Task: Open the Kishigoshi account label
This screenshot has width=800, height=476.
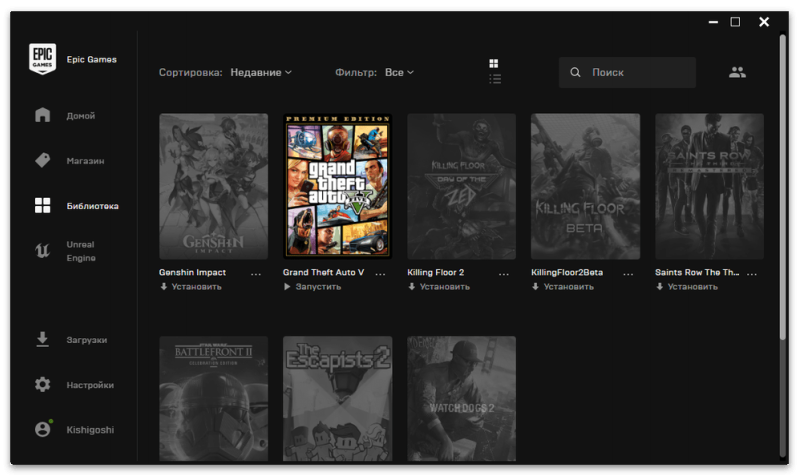Action: point(90,430)
